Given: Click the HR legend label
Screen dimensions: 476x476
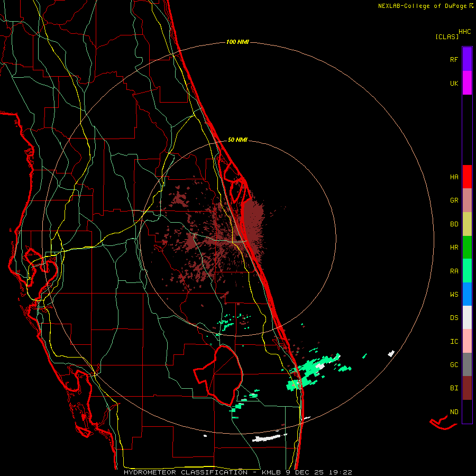Looking at the screenshot, I should click(454, 248).
